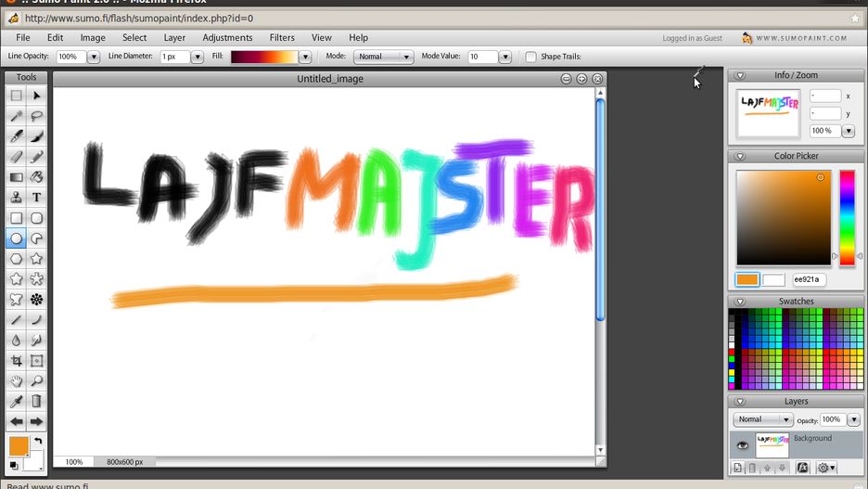
Task: Open the Select menu
Action: (134, 38)
